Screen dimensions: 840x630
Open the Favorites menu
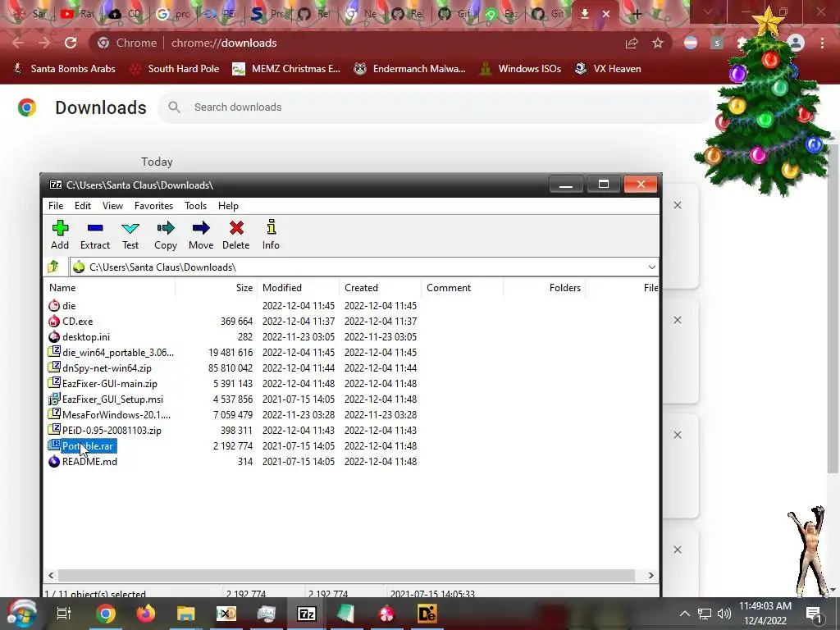(153, 206)
